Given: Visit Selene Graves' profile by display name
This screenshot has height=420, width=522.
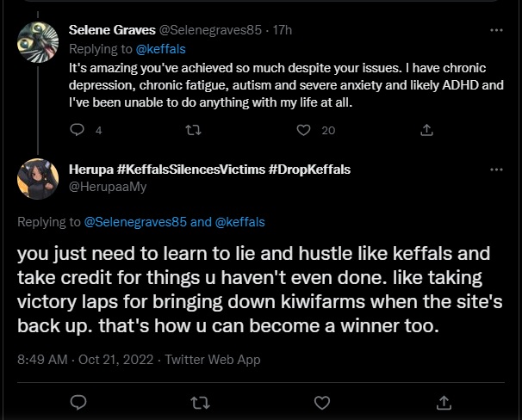Looking at the screenshot, I should click(x=112, y=29).
